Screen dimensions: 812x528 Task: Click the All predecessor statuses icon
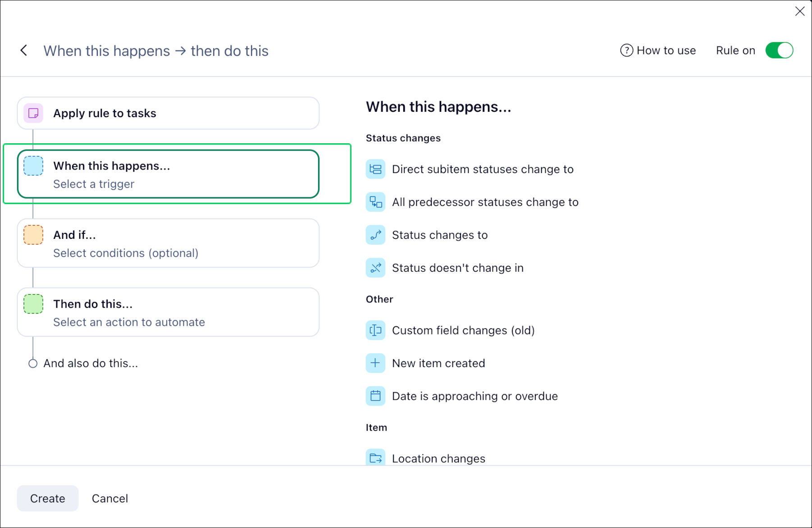coord(375,202)
